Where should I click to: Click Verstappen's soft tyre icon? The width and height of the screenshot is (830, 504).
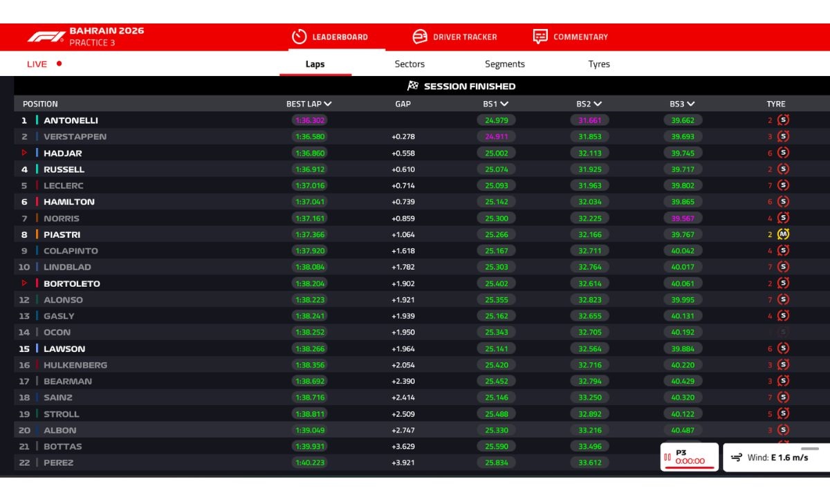[783, 136]
